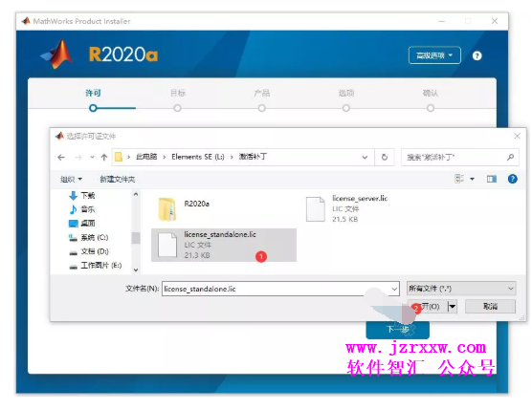The width and height of the screenshot is (532, 410).
Task: Select 文档 (D:) drive in navigation pane
Action: tap(89, 251)
